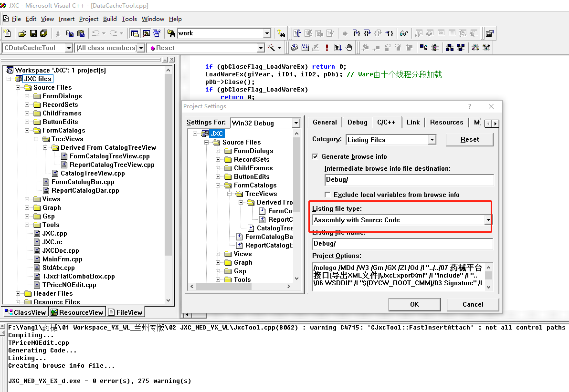This screenshot has height=392, width=569.
Task: Open the File menu
Action: [16, 19]
